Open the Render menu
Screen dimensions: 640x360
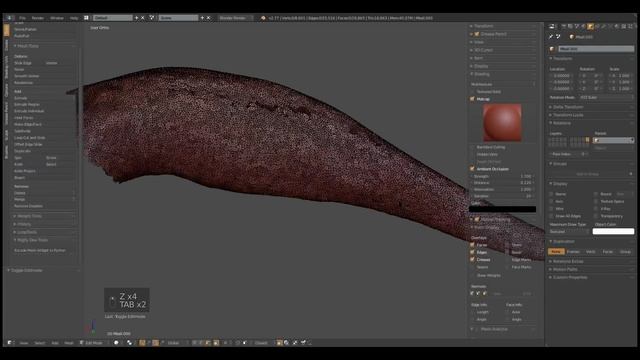pos(38,18)
